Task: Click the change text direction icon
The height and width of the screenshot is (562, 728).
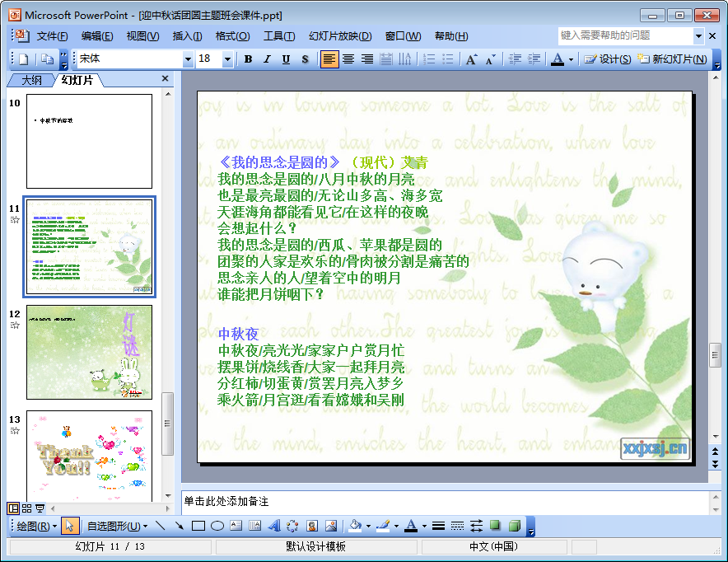Action: tap(405, 59)
